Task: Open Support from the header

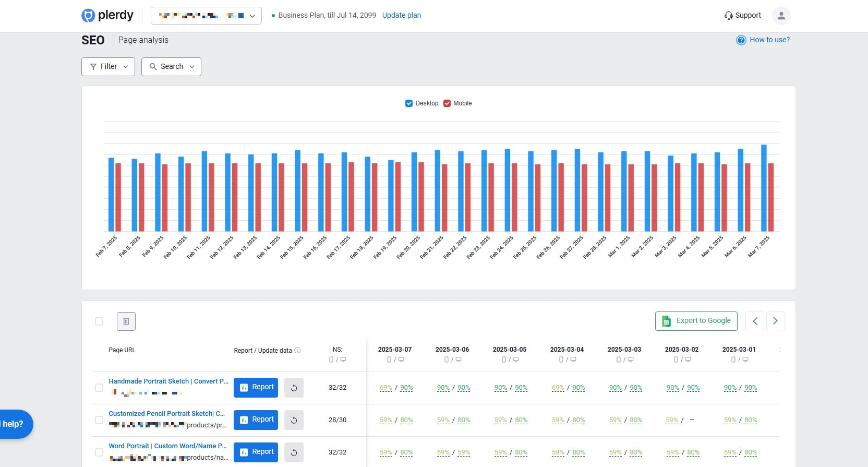Action: pos(742,16)
